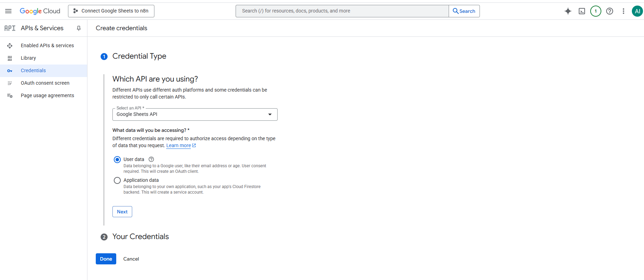
Task: Open the help question mark icon
Action: point(610,11)
